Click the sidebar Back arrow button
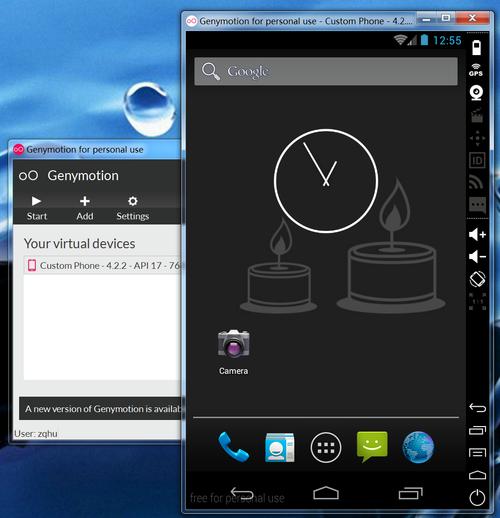 click(477, 408)
